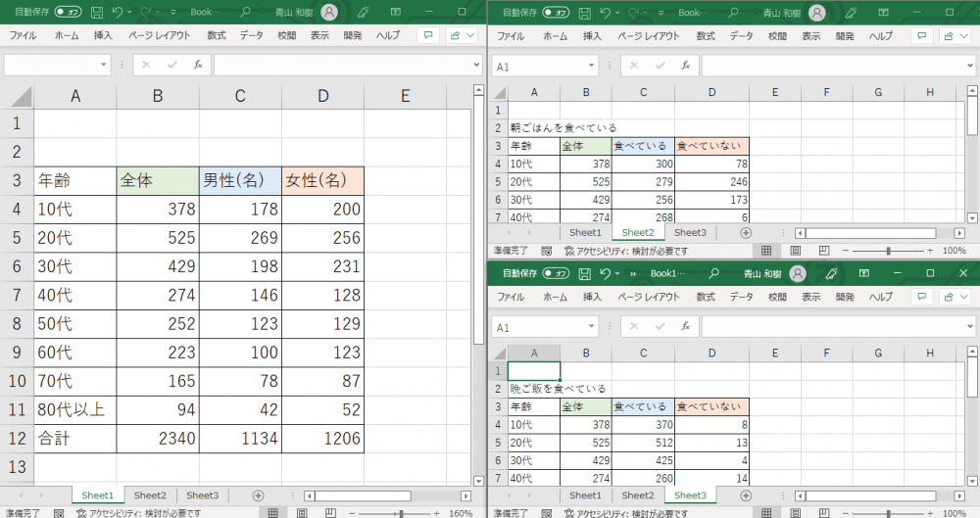The image size is (980, 518).
Task: Open ファイル menu in left window
Action: (24, 35)
